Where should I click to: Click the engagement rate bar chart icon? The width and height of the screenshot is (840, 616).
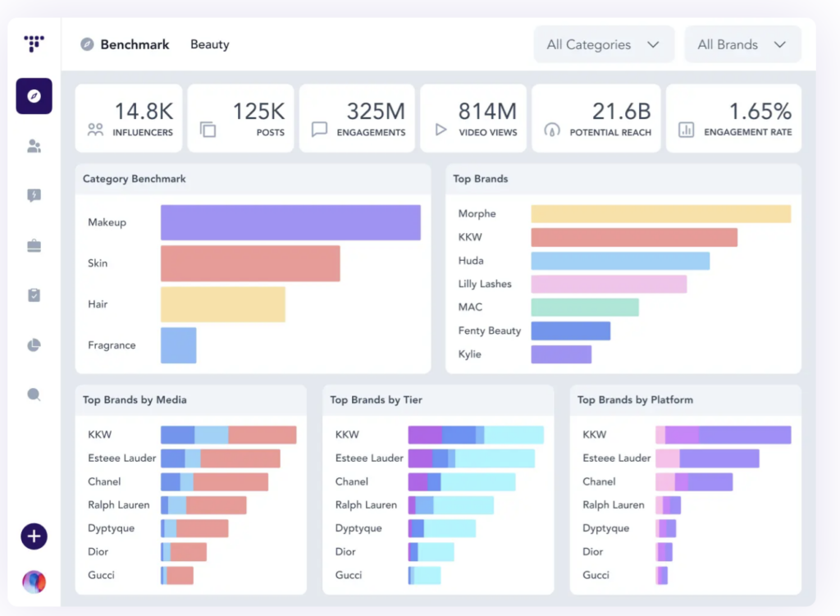click(687, 130)
